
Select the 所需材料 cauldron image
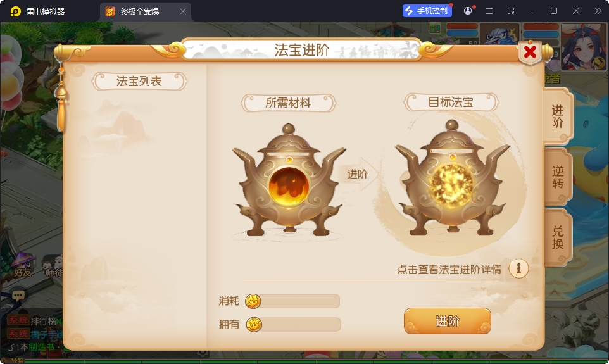289,180
